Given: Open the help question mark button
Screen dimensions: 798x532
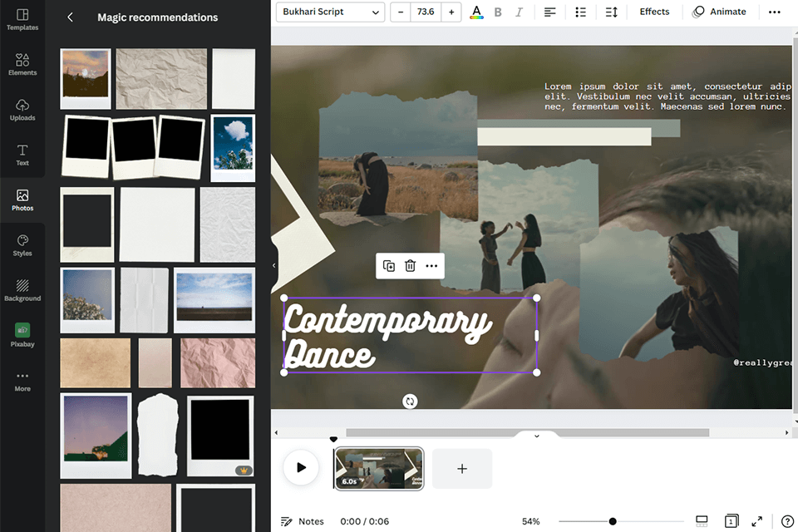Looking at the screenshot, I should click(787, 521).
